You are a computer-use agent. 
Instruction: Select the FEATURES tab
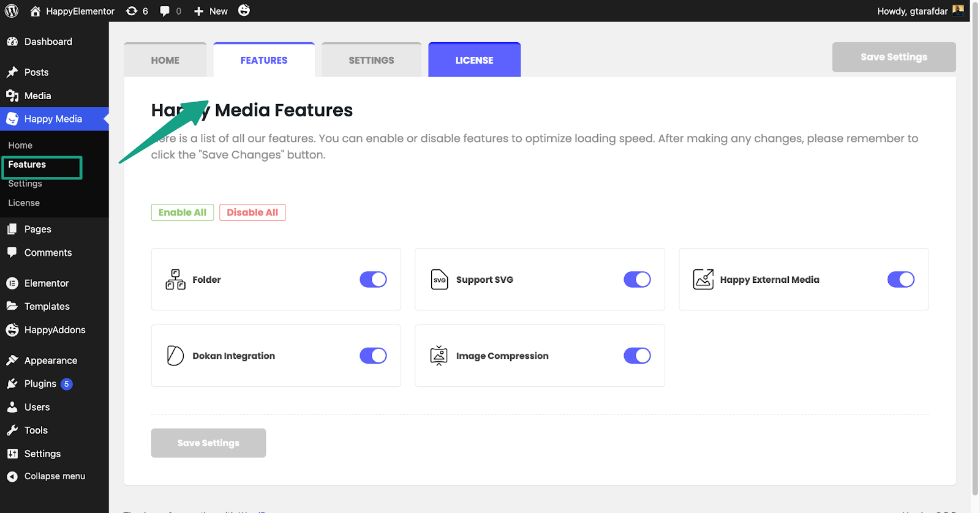click(264, 60)
